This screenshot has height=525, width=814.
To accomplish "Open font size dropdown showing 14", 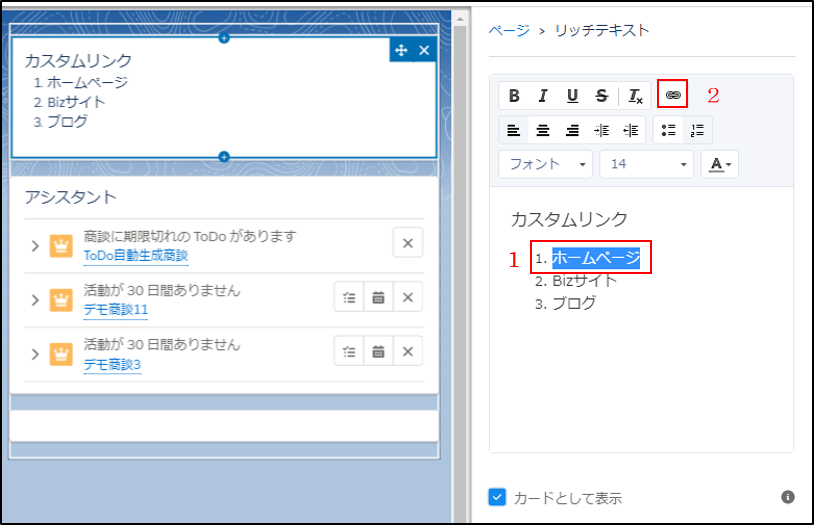I will click(646, 164).
